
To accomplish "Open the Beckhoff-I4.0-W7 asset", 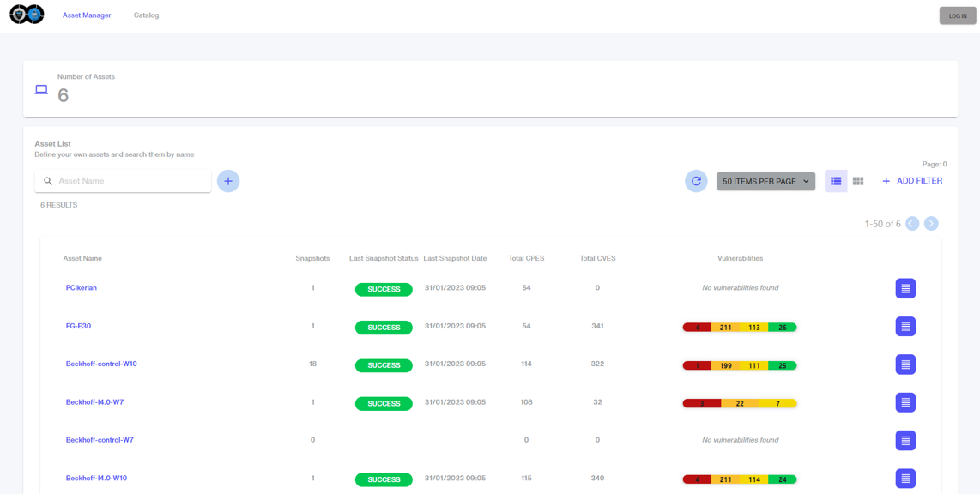I will 94,402.
